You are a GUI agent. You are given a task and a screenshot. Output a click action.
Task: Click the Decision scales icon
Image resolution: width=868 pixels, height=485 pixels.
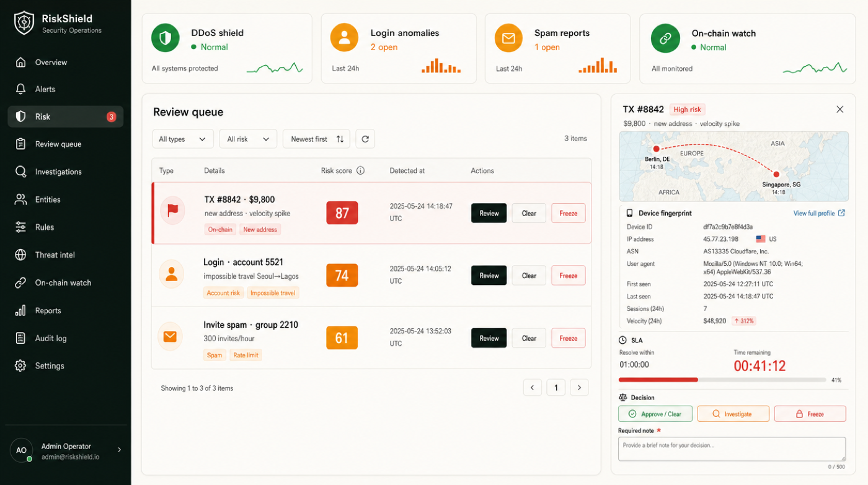pyautogui.click(x=622, y=397)
